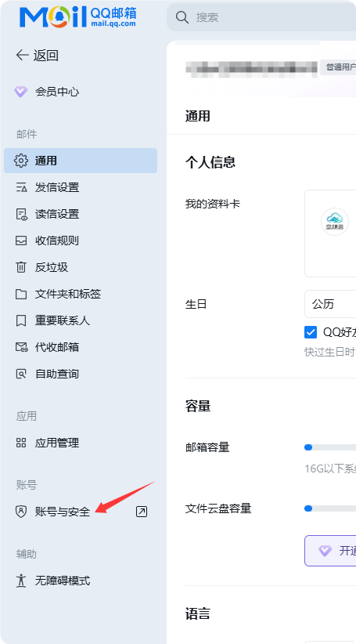Click the QQ Mail logo
356x644 pixels.
pyautogui.click(x=78, y=17)
